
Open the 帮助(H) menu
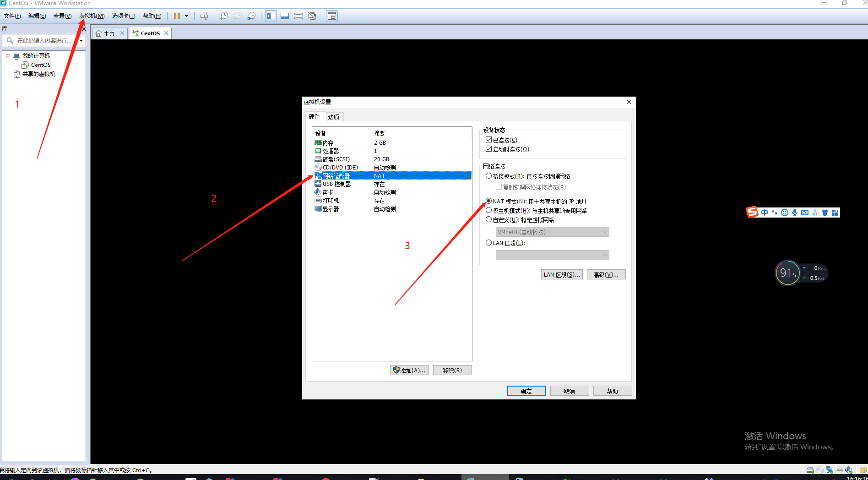tap(152, 16)
